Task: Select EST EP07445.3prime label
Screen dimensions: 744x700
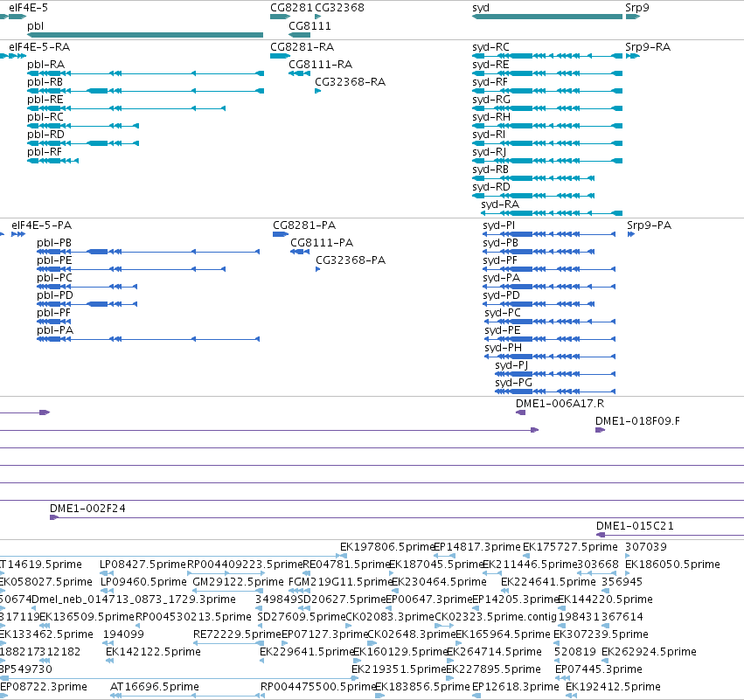Action: [599, 669]
